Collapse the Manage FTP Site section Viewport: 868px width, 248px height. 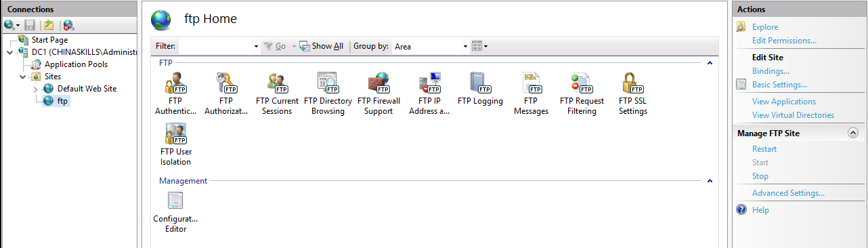pos(852,133)
